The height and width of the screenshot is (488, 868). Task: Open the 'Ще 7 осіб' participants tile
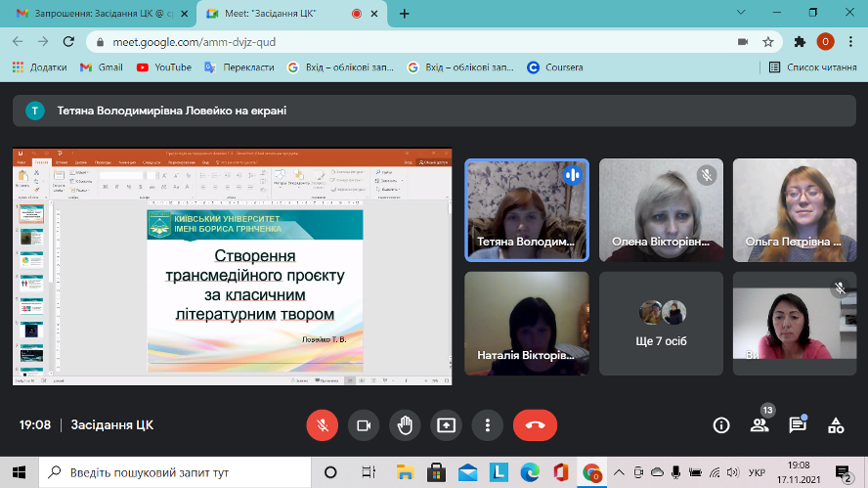tap(661, 324)
